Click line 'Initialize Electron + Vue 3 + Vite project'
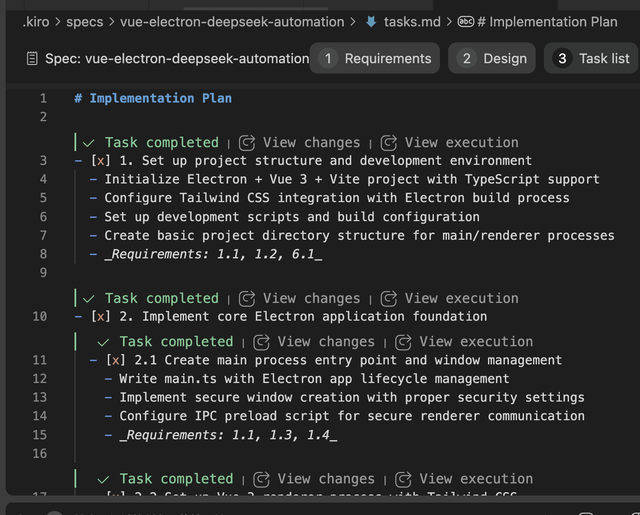This screenshot has height=515, width=640. [352, 179]
